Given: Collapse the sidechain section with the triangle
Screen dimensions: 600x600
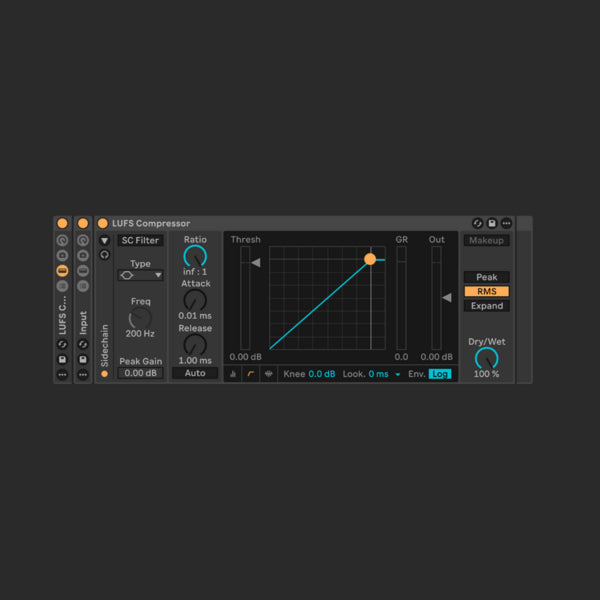Looking at the screenshot, I should pos(104,240).
